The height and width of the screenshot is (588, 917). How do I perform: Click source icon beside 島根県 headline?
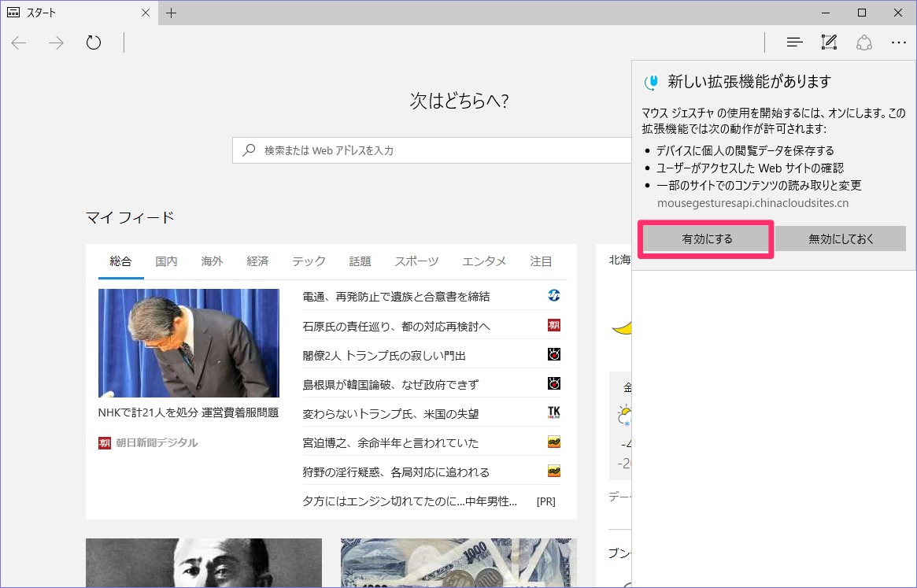click(x=554, y=383)
